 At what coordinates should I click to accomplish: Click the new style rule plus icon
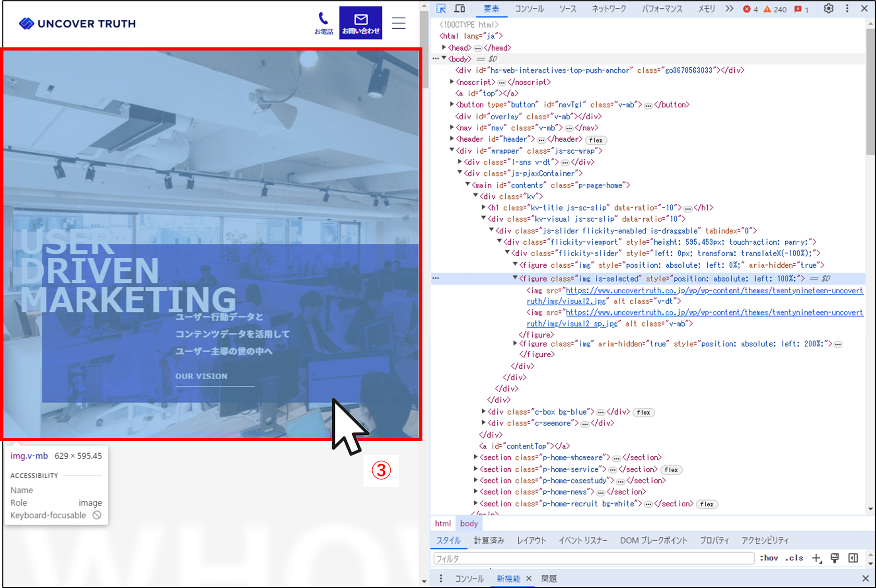816,558
